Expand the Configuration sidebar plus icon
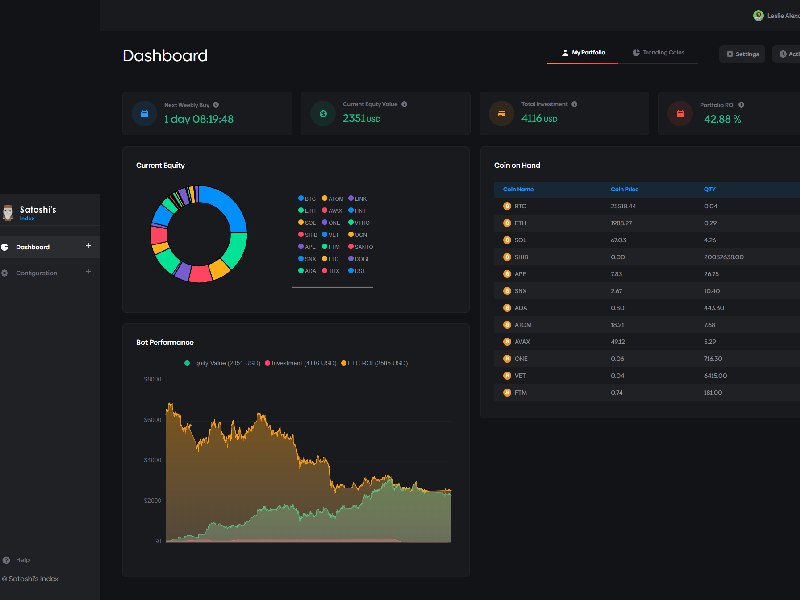 88,272
